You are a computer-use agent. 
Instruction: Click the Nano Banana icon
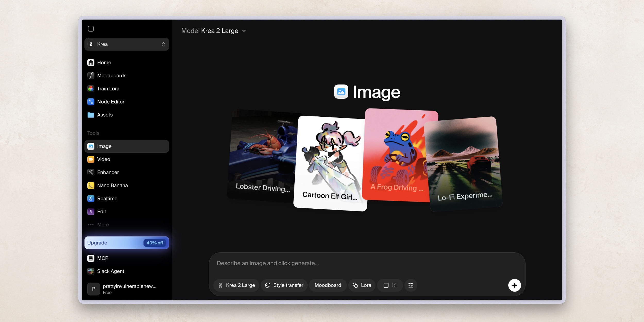(91, 185)
